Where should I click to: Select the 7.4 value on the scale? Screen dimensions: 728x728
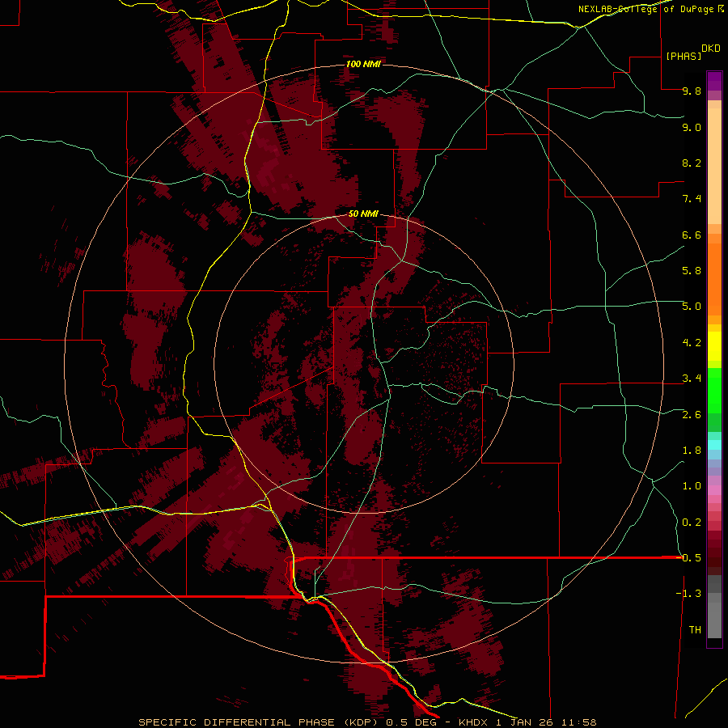point(692,199)
